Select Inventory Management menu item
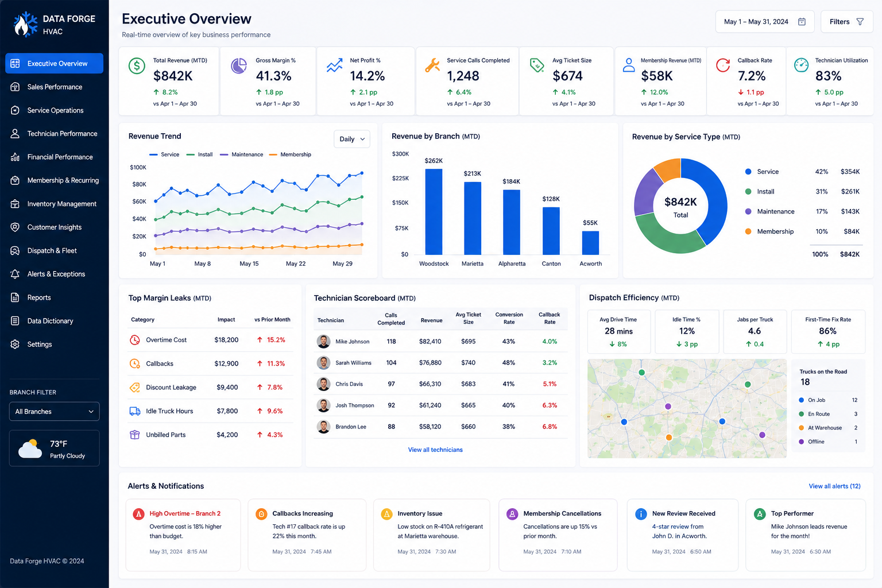Screen dimensions: 882x588 (x=55, y=204)
